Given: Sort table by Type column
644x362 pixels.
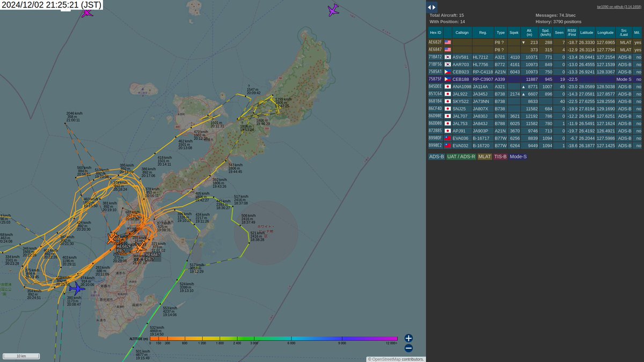Looking at the screenshot, I should click(x=500, y=32).
